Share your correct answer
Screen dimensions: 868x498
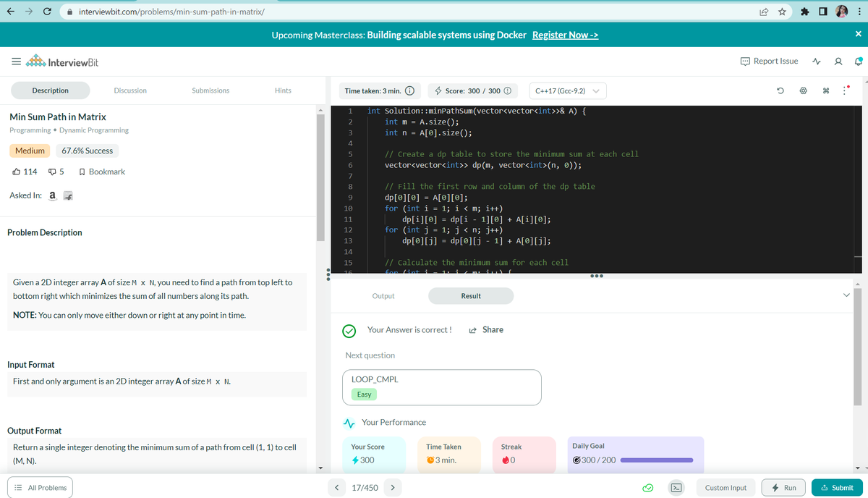click(486, 329)
